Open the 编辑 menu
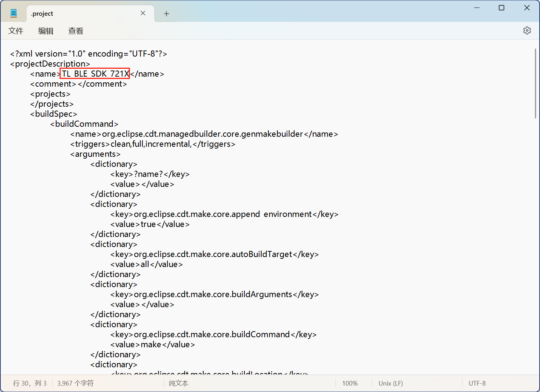 pyautogui.click(x=46, y=31)
